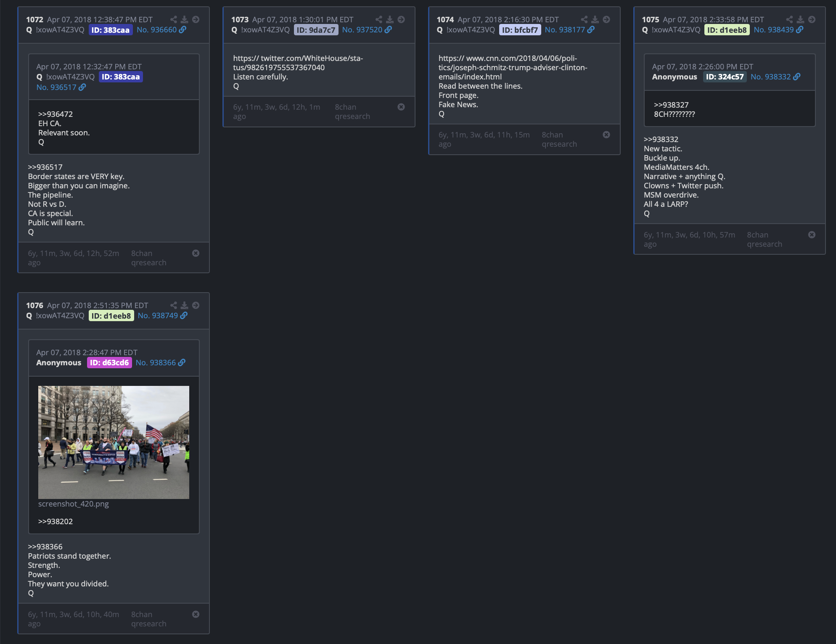Open quoted post link No. 936517
This screenshot has width=836, height=644.
pos(61,87)
